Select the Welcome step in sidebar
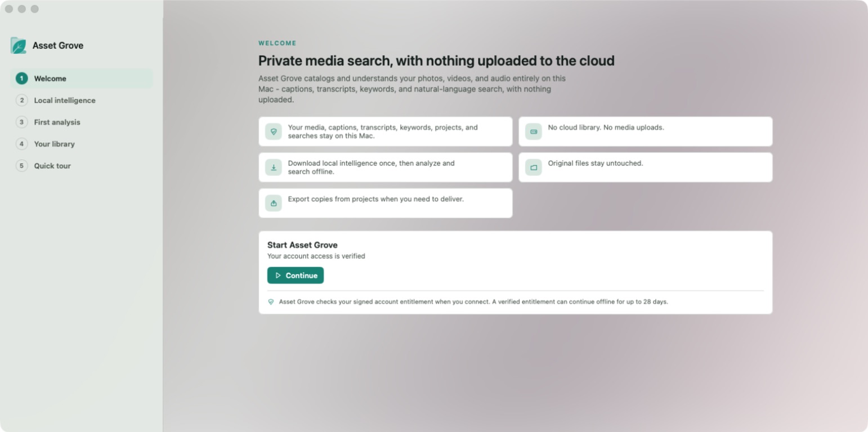The width and height of the screenshot is (868, 432). (x=82, y=79)
